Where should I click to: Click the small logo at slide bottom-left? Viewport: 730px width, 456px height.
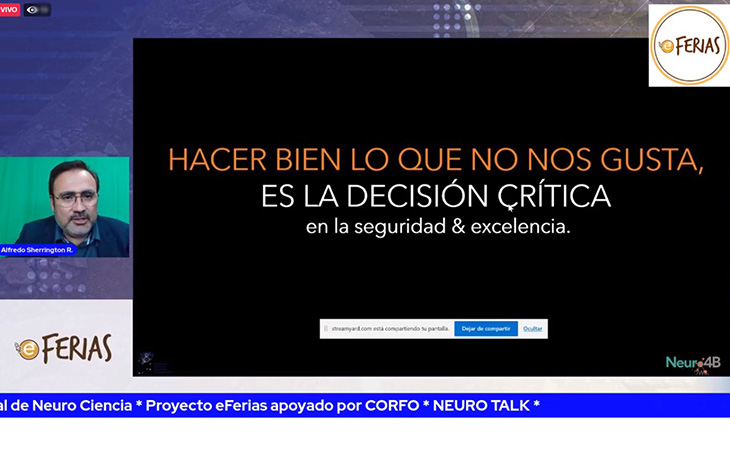click(145, 360)
